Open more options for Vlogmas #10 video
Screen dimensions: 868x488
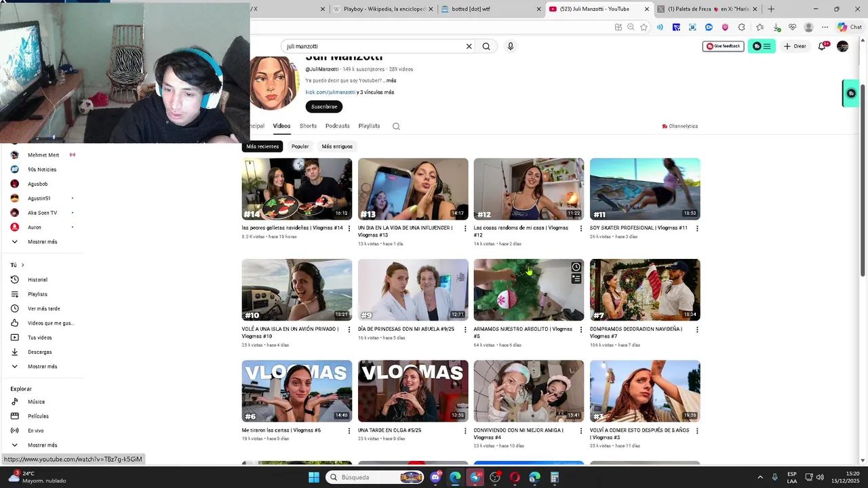point(349,329)
